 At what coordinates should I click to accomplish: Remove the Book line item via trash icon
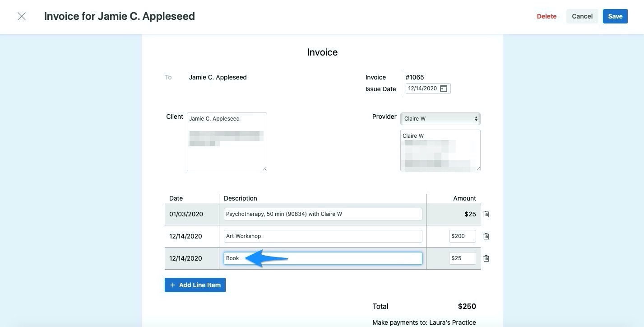click(486, 258)
